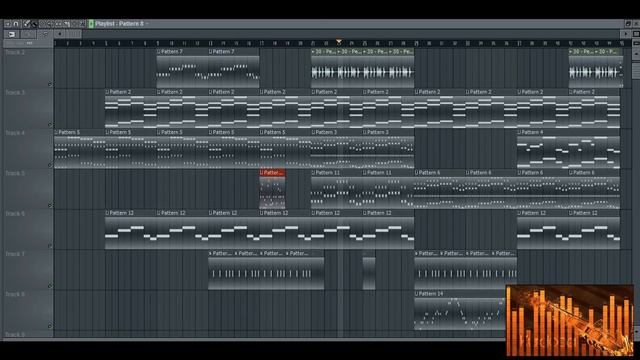Select the Track 7 label

(x=15, y=254)
